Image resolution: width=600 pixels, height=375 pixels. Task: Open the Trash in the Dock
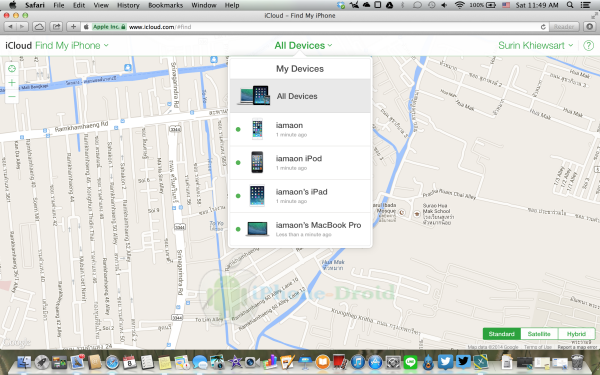577,362
